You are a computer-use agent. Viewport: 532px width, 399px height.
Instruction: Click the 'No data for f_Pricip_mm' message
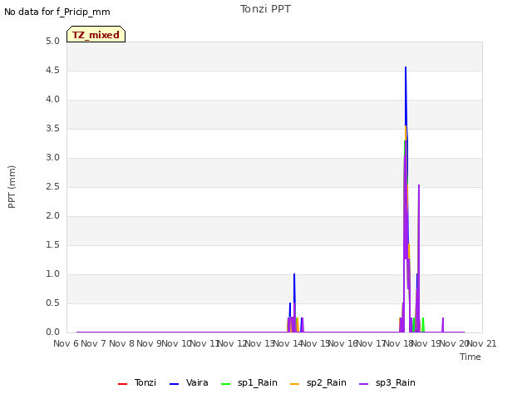pyautogui.click(x=57, y=12)
